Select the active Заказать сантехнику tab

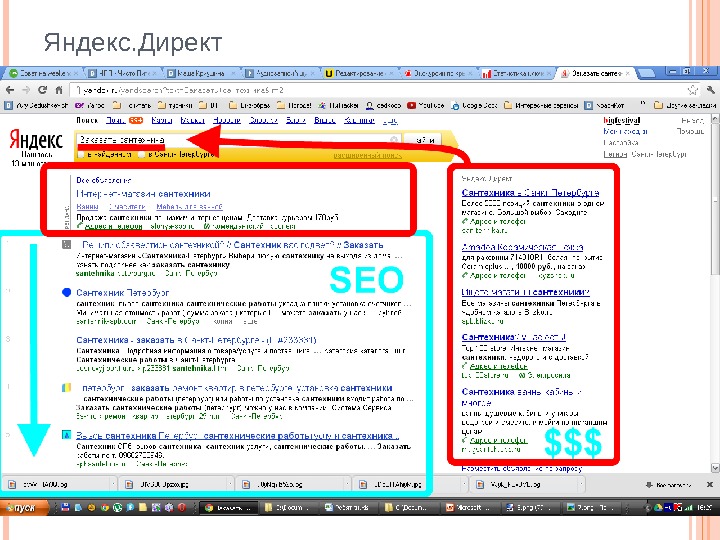[x=595, y=73]
